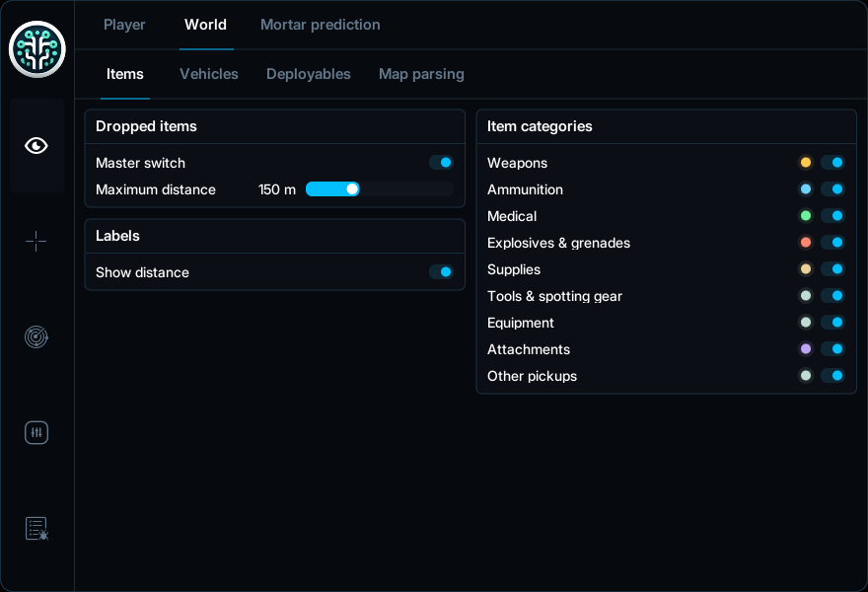Toggle the Equipment category switch
The width and height of the screenshot is (868, 592).
pos(832,323)
